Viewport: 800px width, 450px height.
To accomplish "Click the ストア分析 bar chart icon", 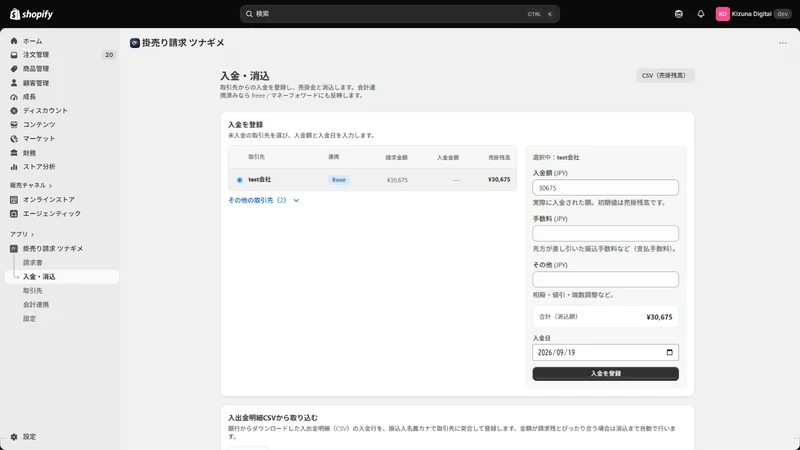I will tap(14, 166).
